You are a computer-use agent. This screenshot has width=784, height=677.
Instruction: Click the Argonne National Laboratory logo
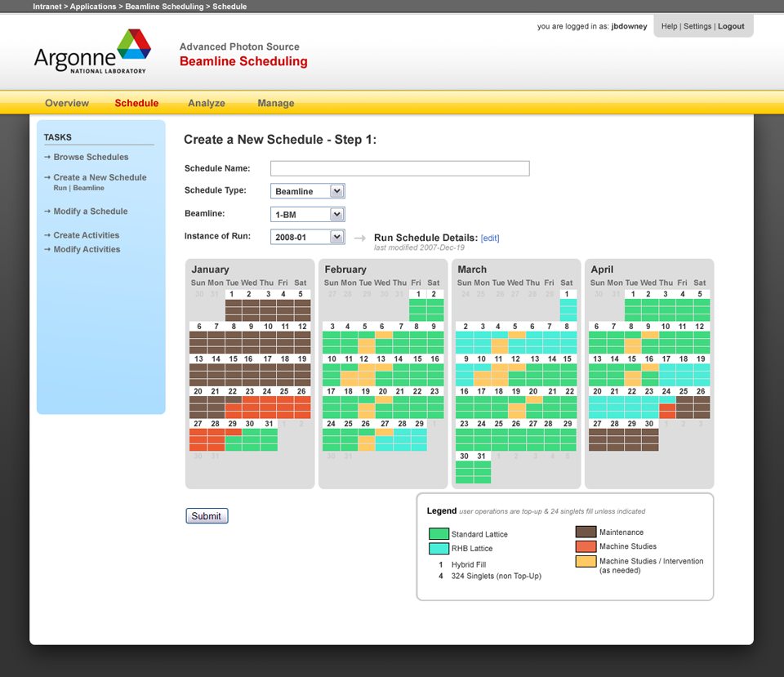coord(92,51)
